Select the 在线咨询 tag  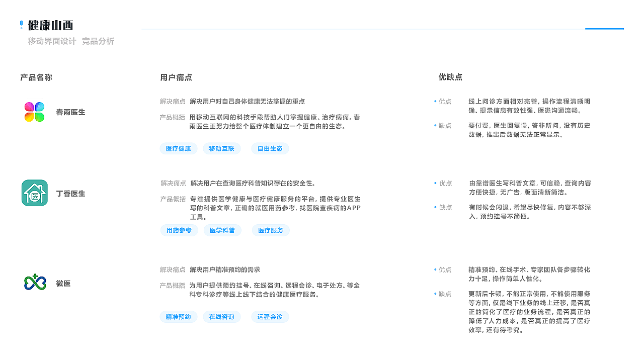(222, 317)
